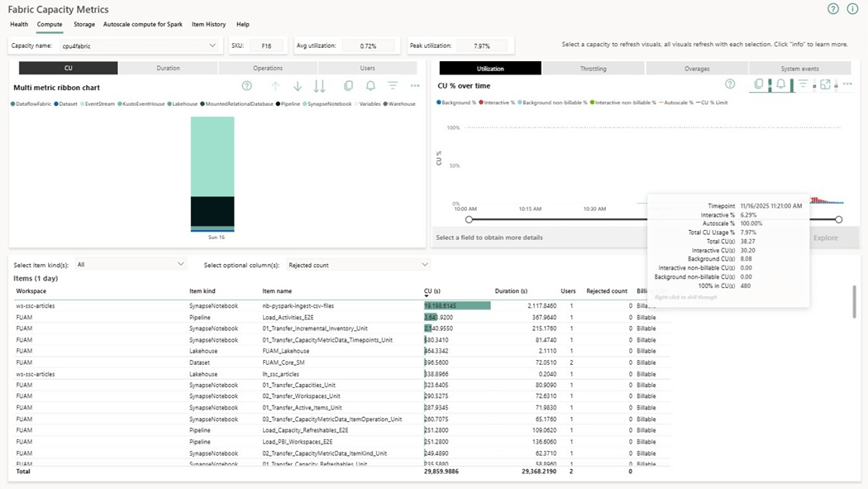The image size is (868, 489).
Task: Open help icon for CU % over time
Action: 730,84
